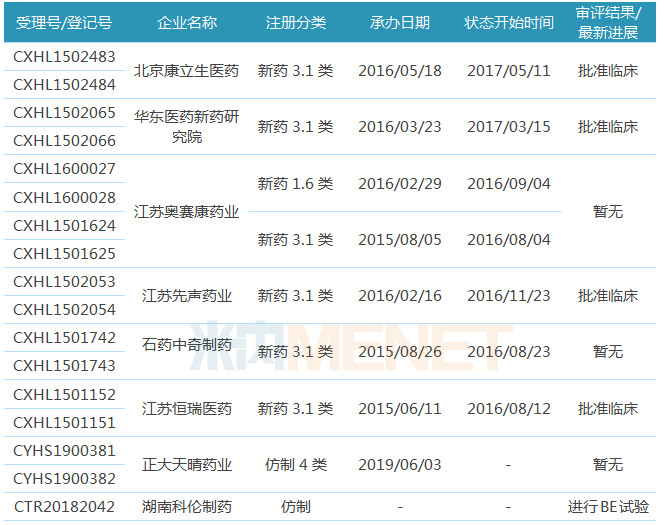Click date 2016/09/04
666x525 pixels.
[509, 183]
